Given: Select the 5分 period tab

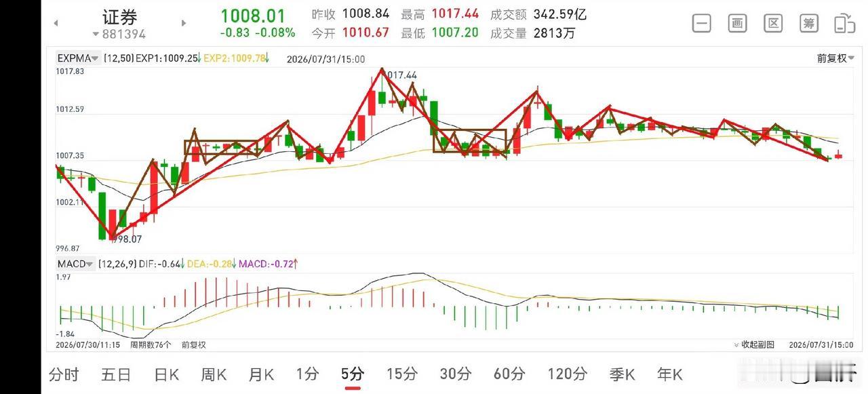Looking at the screenshot, I should (353, 374).
